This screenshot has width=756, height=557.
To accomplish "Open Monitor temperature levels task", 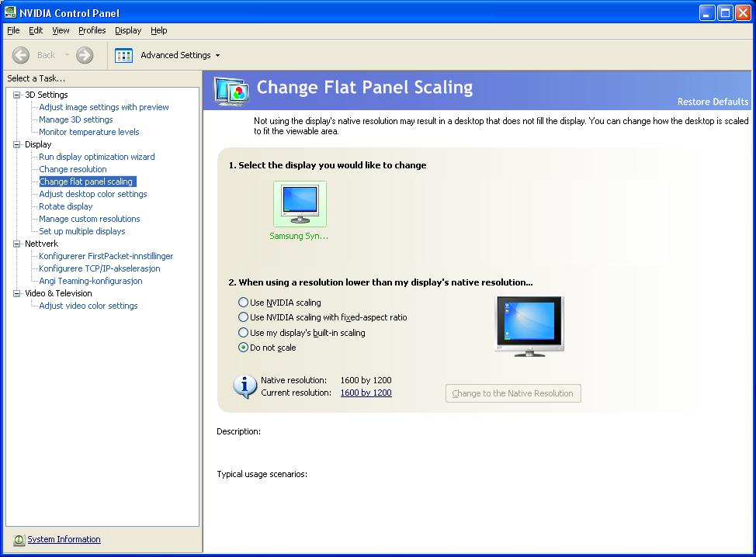I will tap(88, 132).
